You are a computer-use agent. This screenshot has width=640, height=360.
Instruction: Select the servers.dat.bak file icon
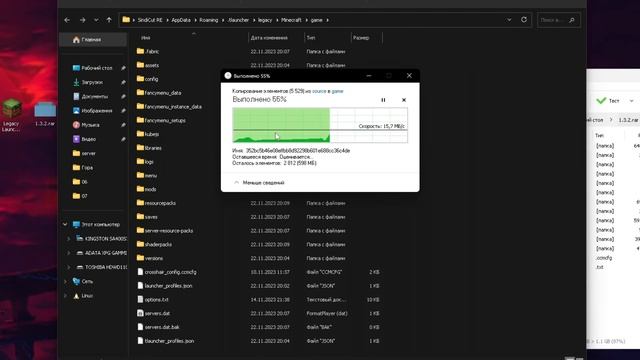[140, 327]
